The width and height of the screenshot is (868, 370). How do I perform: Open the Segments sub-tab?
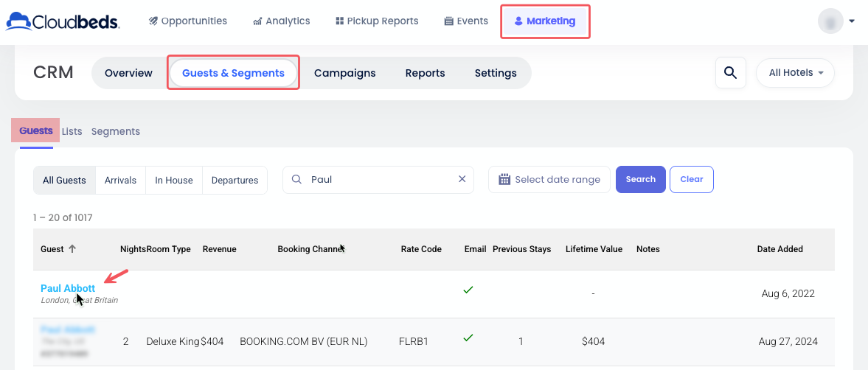coord(115,131)
